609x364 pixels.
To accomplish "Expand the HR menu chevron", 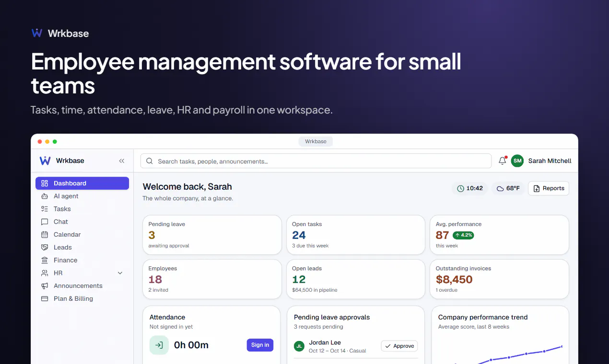I will click(120, 273).
